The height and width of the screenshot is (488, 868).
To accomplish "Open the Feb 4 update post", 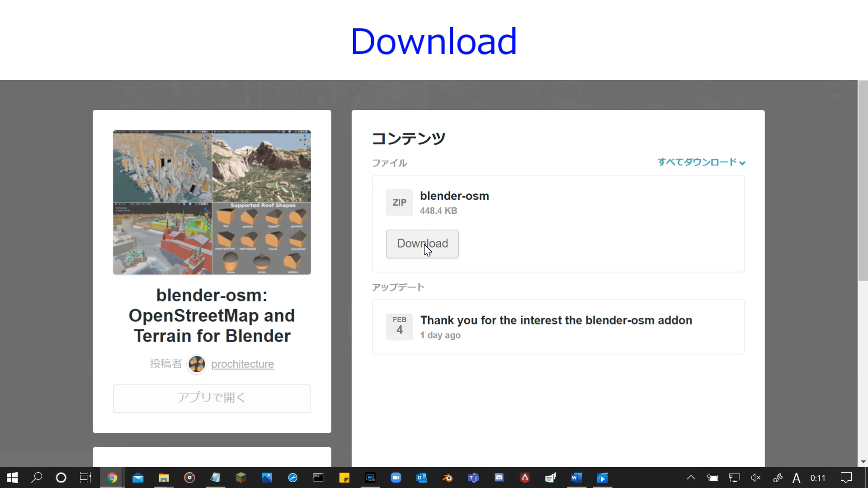I will [556, 320].
